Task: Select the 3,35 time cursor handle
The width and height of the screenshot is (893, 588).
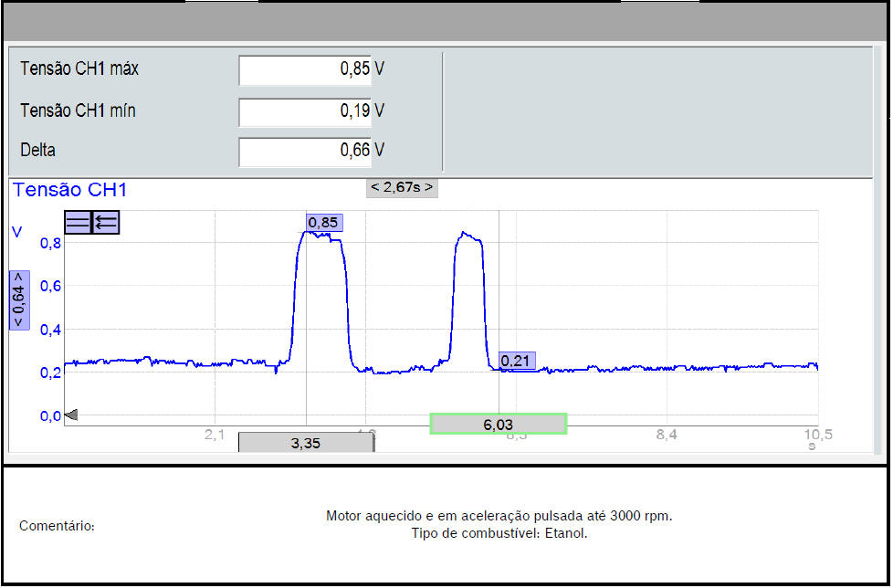Action: coord(306,443)
